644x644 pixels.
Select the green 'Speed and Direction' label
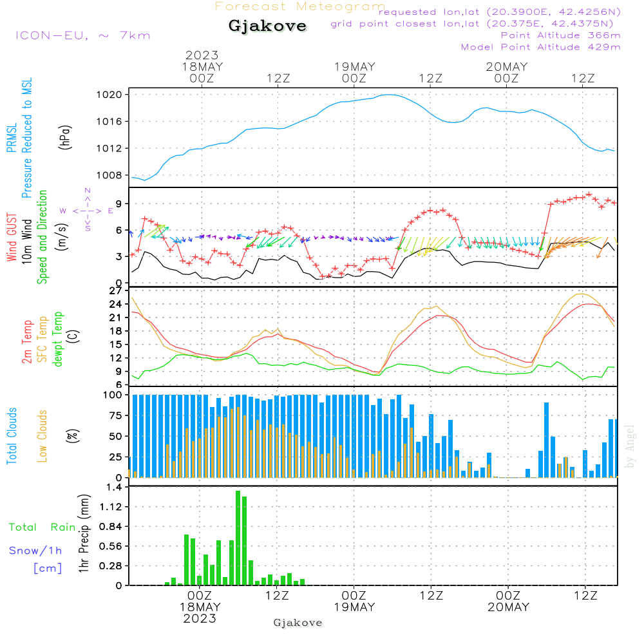[x=42, y=237]
